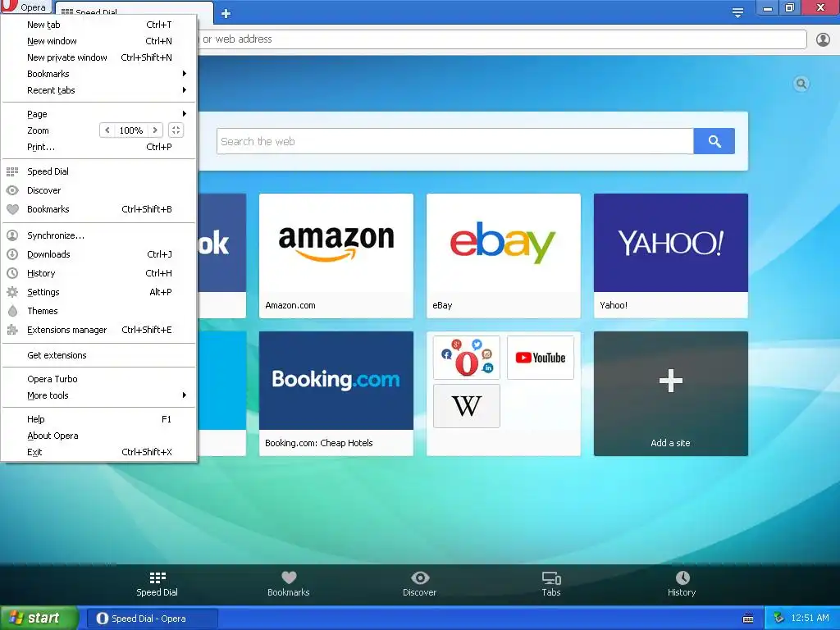Toggle Opera Turbo in menu
This screenshot has width=840, height=630.
pyautogui.click(x=99, y=379)
